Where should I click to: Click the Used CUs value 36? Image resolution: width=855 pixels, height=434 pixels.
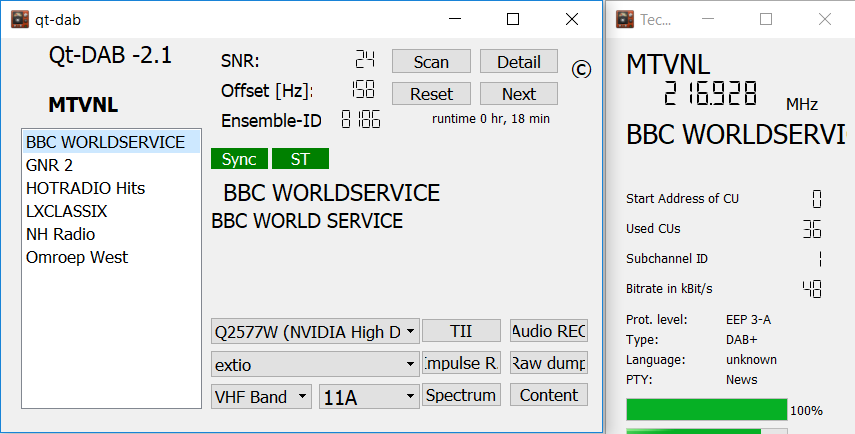(812, 229)
